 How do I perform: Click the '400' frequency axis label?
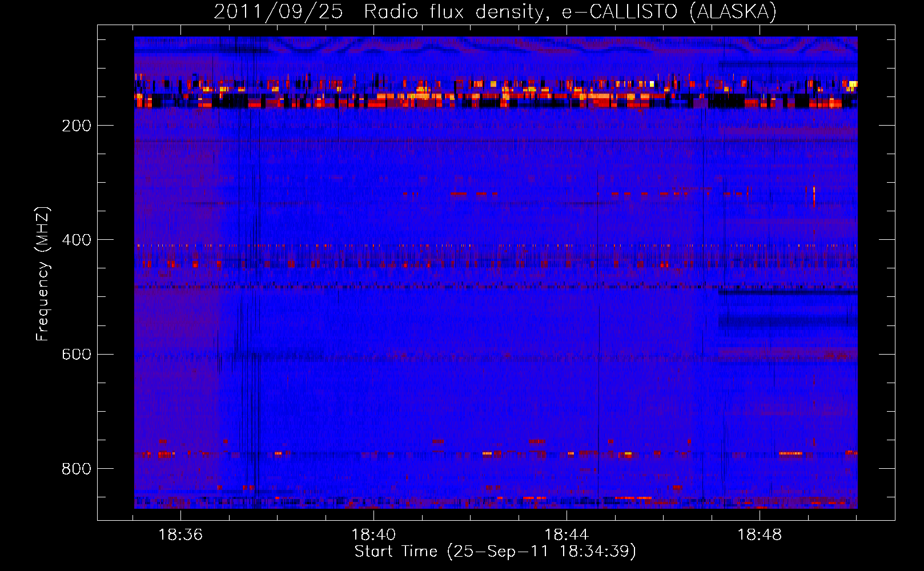tap(77, 240)
